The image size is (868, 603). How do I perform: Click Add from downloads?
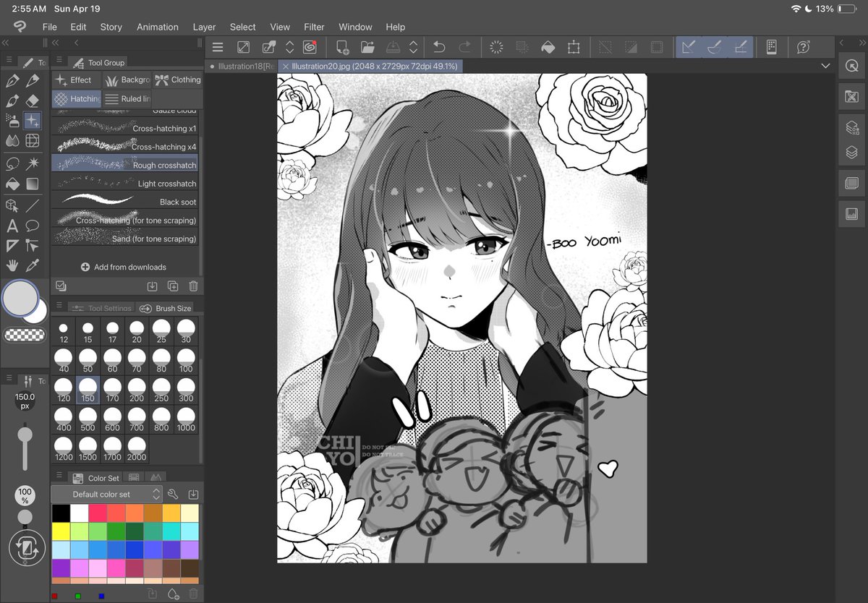tap(124, 267)
